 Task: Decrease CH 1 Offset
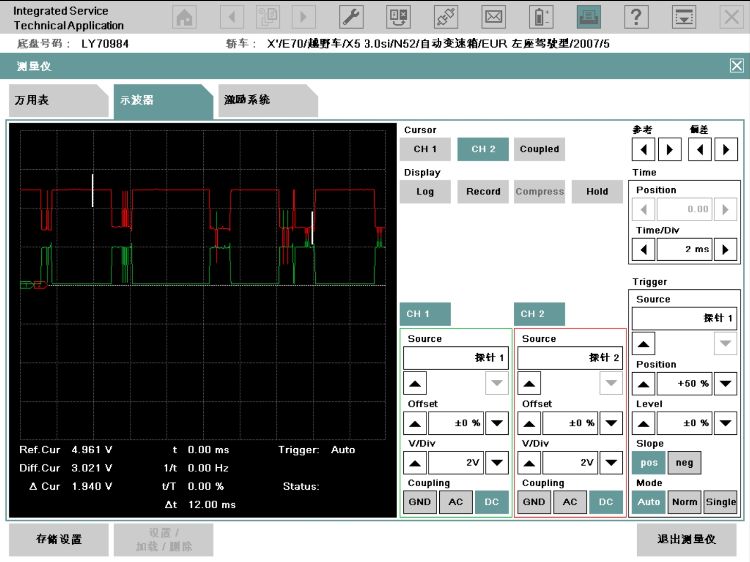coord(496,423)
